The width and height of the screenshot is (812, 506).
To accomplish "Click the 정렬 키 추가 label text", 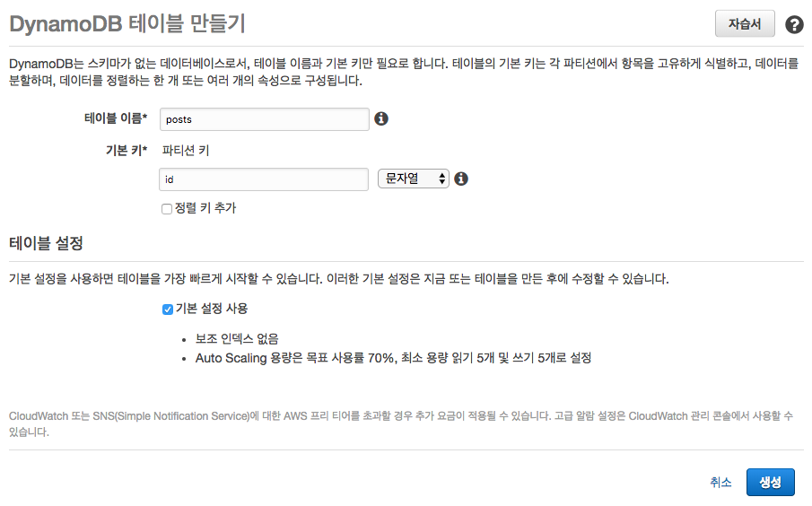I will tap(205, 208).
